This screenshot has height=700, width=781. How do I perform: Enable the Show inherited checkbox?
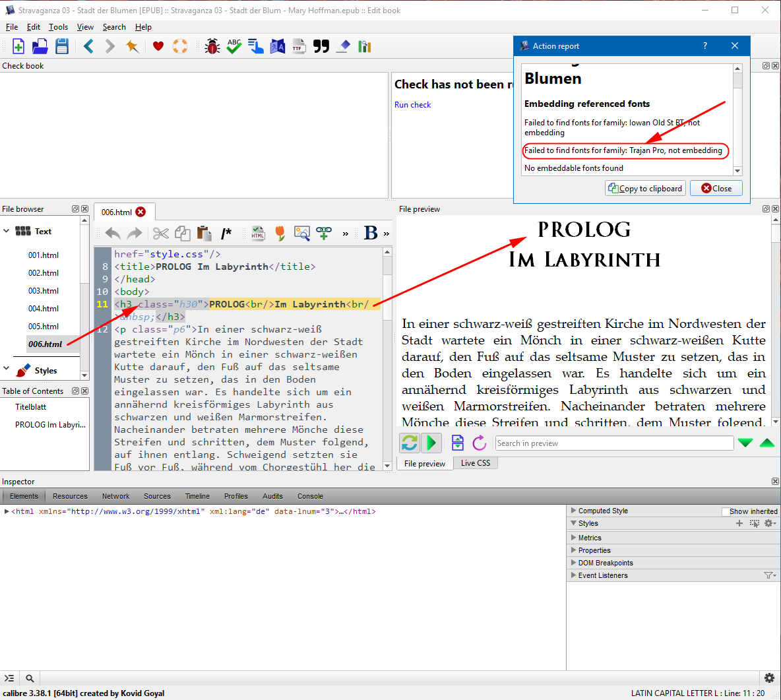(x=726, y=511)
